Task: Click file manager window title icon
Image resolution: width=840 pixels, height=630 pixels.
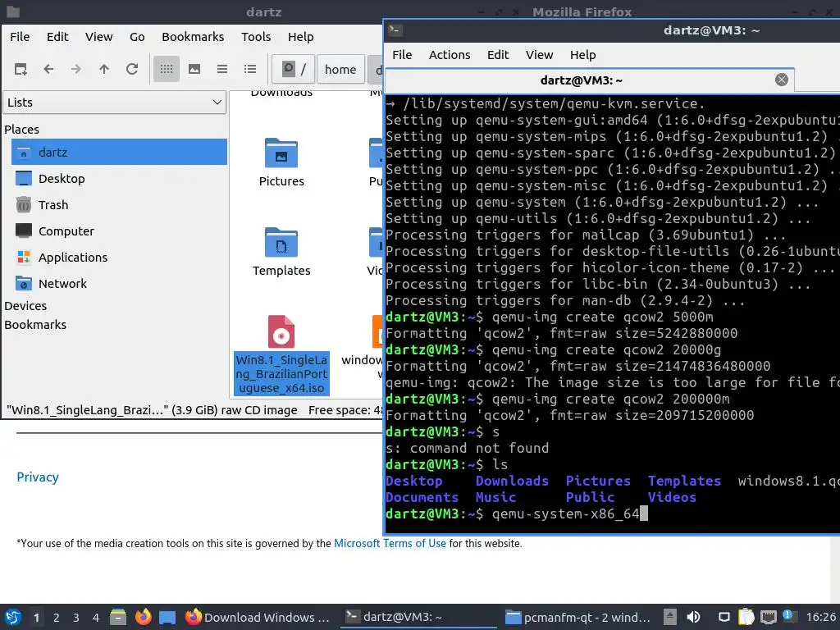Action: tap(13, 11)
